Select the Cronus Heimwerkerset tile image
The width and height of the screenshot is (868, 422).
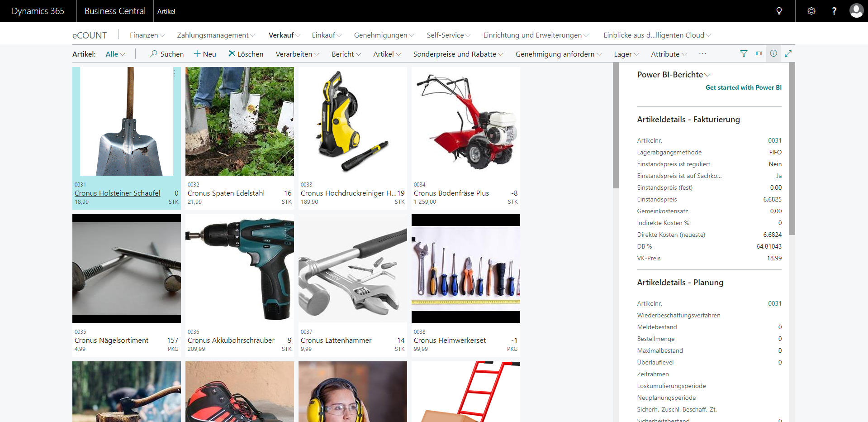[x=466, y=269]
